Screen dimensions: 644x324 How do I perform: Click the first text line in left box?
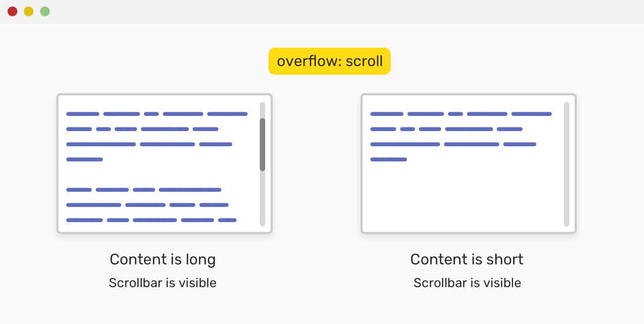[156, 114]
